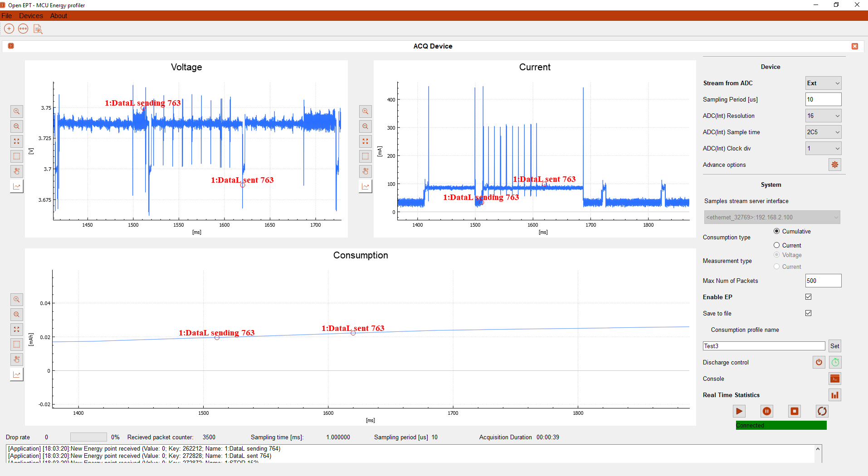868x476 pixels.
Task: Click the Set profile name button
Action: (834, 346)
